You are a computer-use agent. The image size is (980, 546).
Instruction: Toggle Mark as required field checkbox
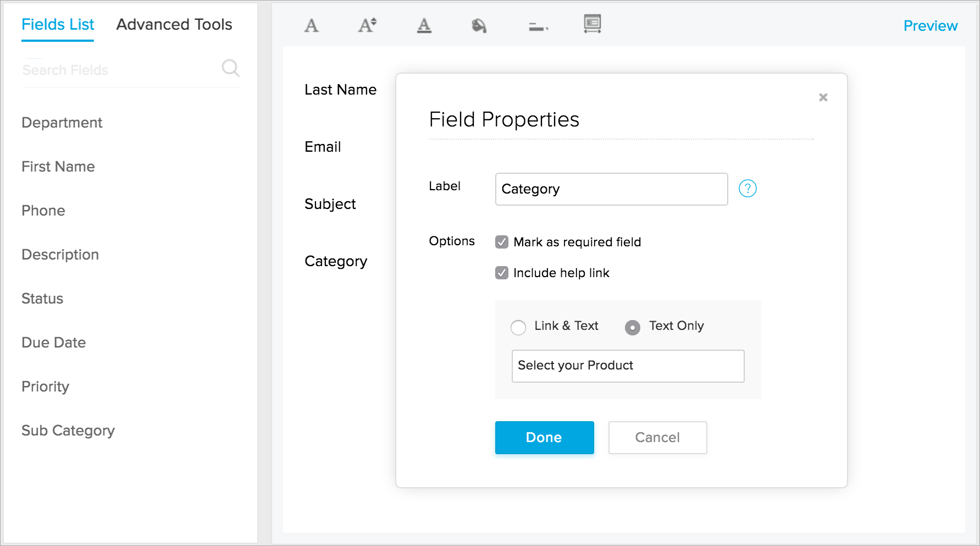[502, 242]
